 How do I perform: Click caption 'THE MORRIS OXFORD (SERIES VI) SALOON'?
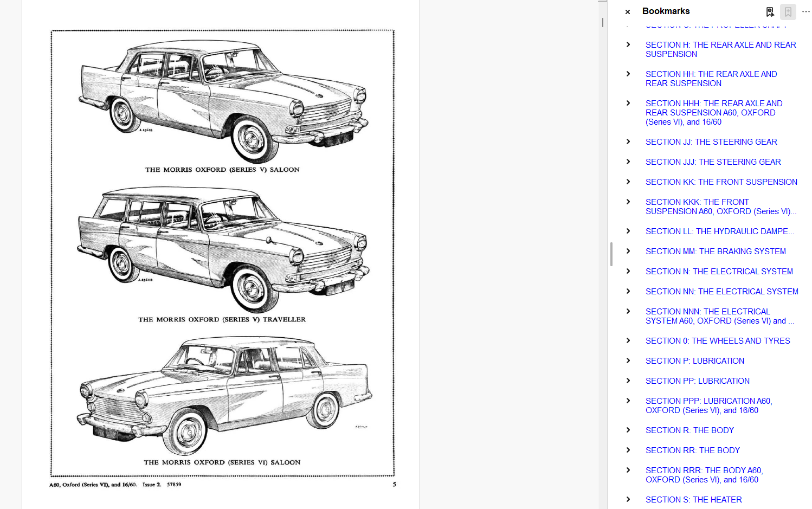pos(222,462)
